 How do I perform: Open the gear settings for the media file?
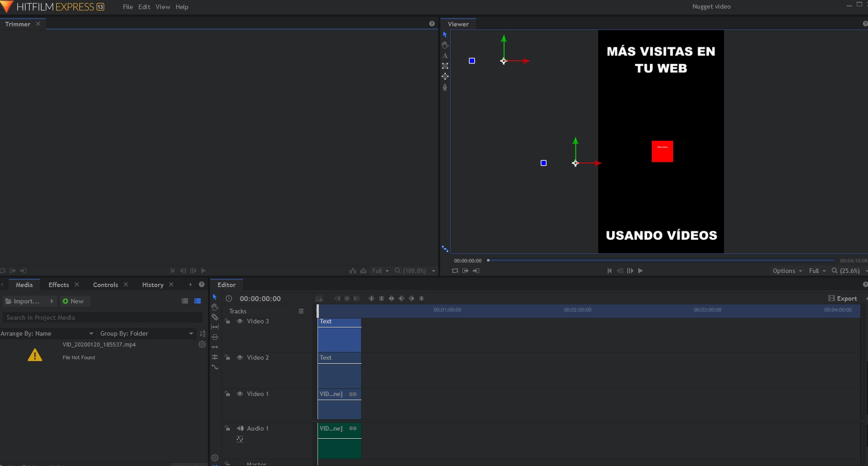coord(202,344)
